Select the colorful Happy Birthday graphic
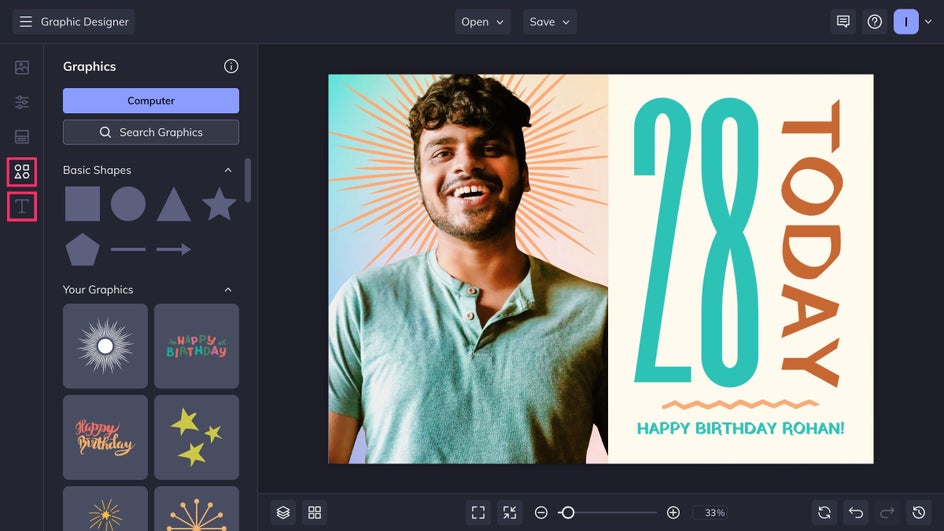944x531 pixels. [197, 346]
